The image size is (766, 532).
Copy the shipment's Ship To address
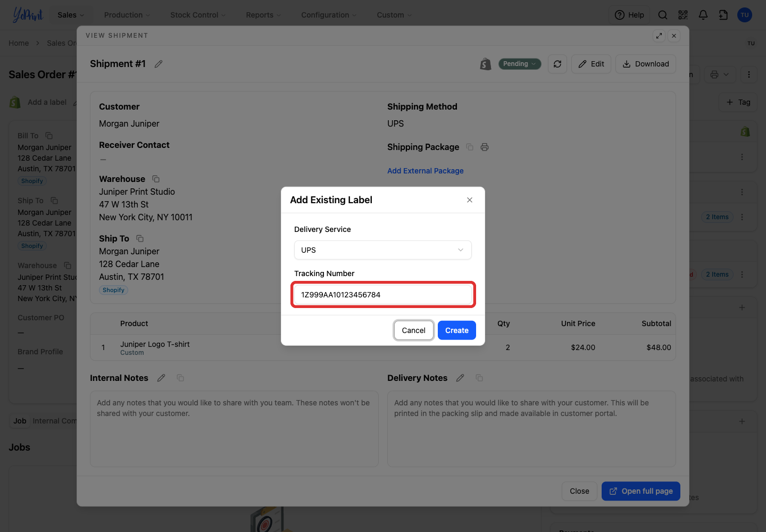(x=140, y=238)
